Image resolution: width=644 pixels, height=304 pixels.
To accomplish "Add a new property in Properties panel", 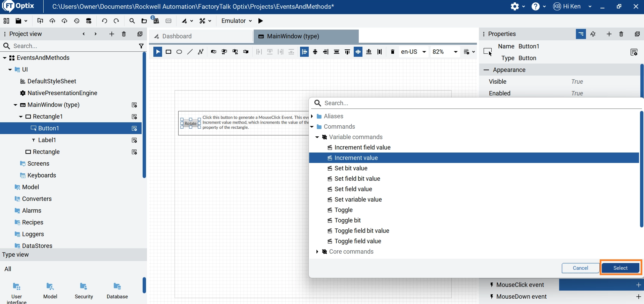I will click(x=609, y=34).
